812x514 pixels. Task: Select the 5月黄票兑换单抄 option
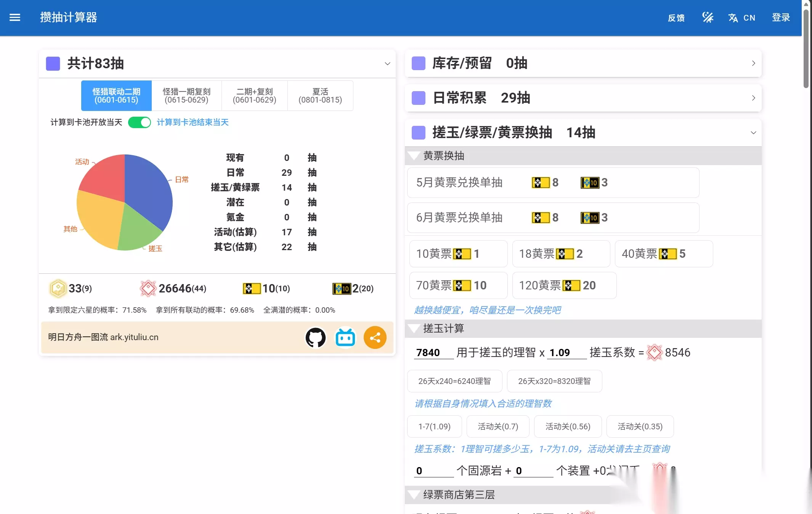click(x=553, y=183)
